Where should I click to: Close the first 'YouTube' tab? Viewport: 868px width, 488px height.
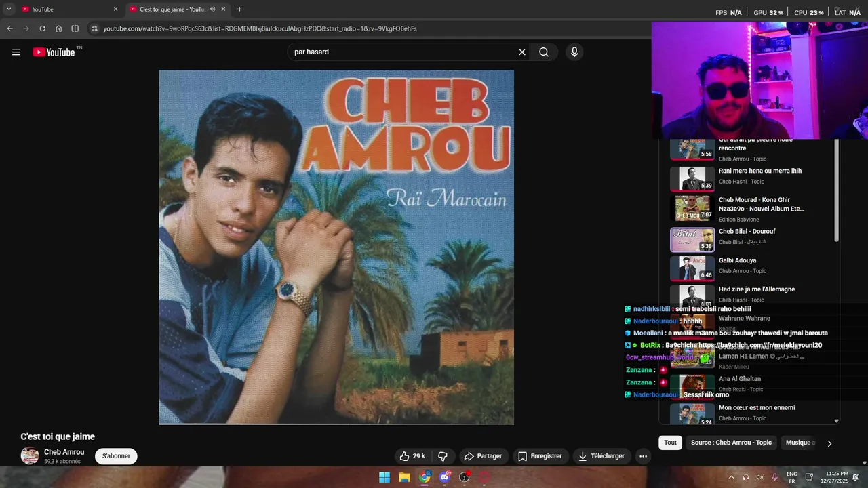click(x=115, y=9)
